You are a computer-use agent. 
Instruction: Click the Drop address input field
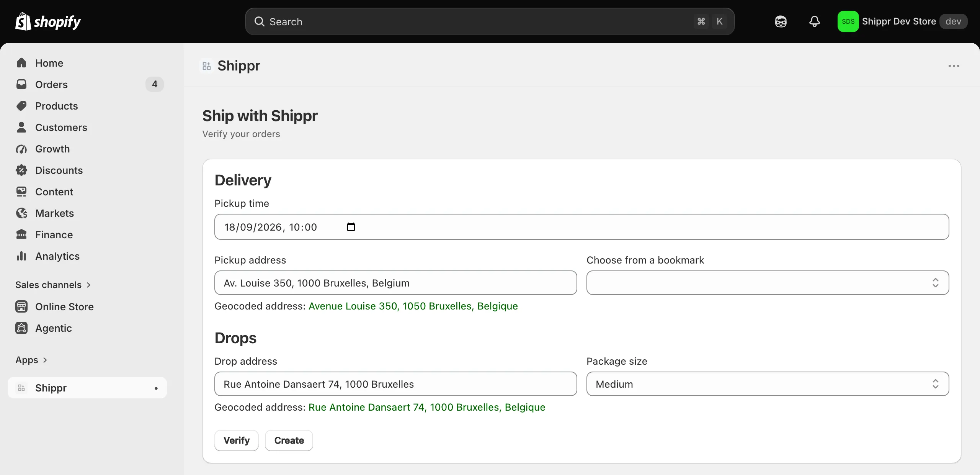396,384
